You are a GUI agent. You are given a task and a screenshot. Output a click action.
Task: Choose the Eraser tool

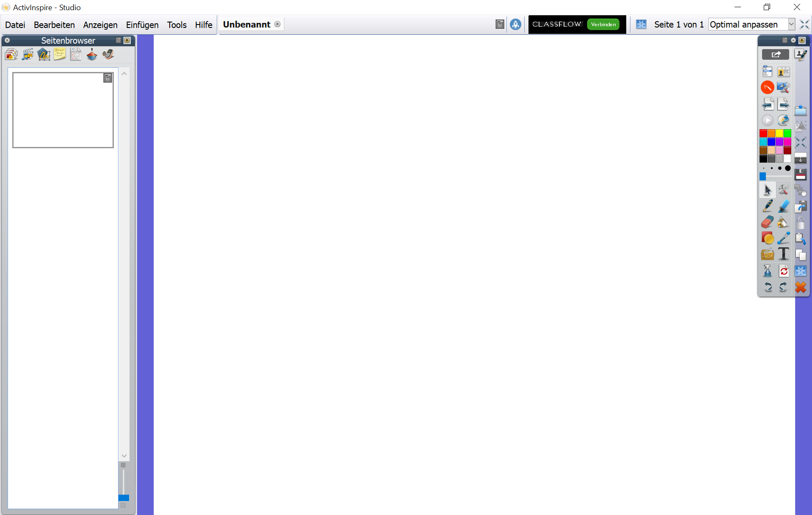point(767,222)
